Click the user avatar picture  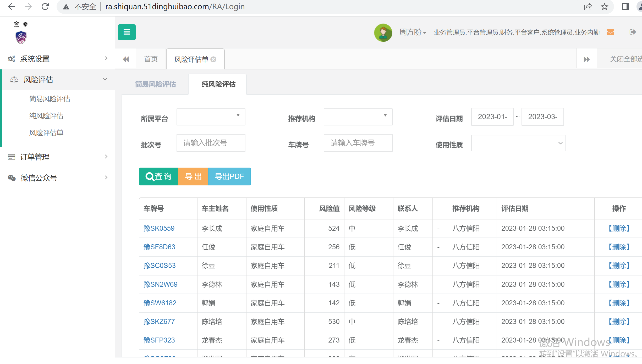[383, 33]
